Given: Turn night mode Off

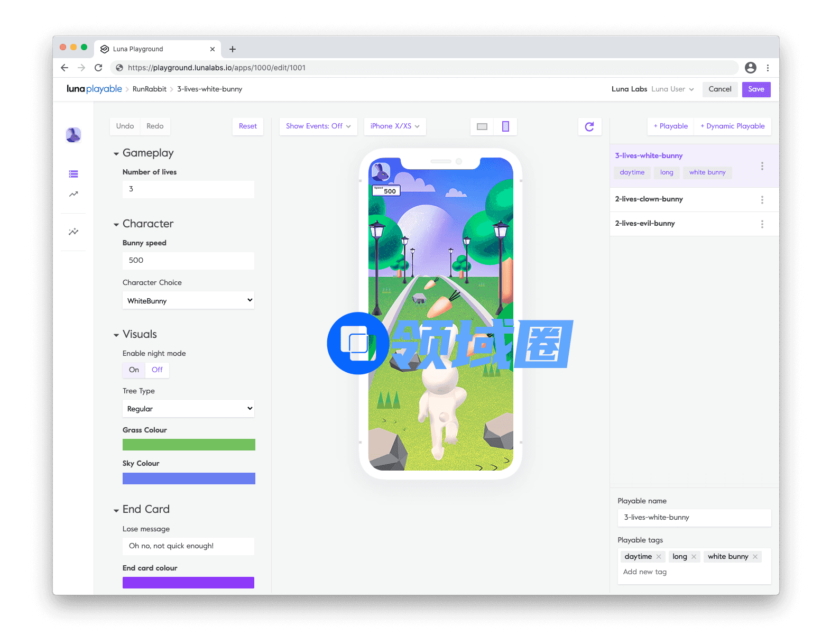Looking at the screenshot, I should click(x=157, y=370).
